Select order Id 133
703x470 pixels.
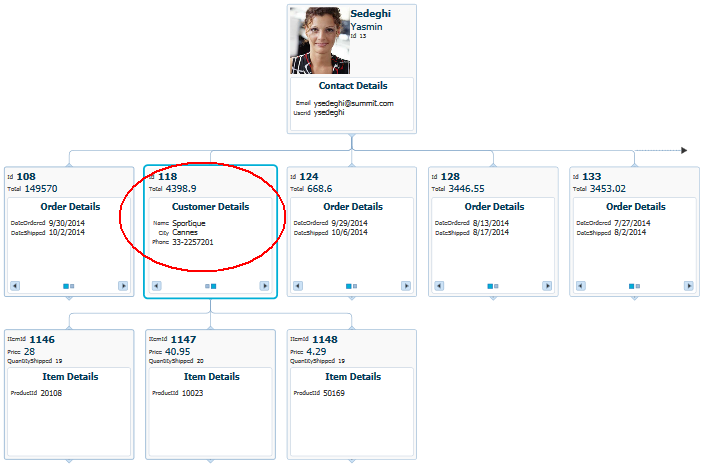point(592,177)
